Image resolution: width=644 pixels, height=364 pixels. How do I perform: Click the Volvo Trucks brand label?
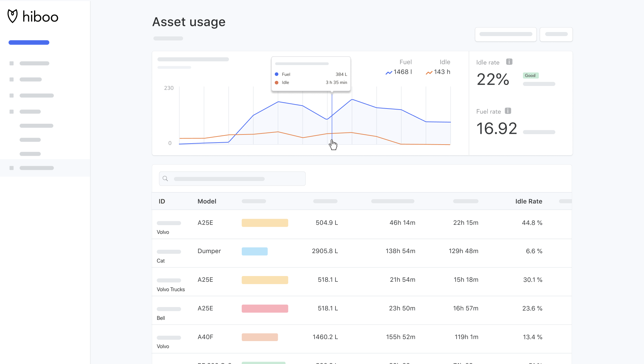coord(171,290)
